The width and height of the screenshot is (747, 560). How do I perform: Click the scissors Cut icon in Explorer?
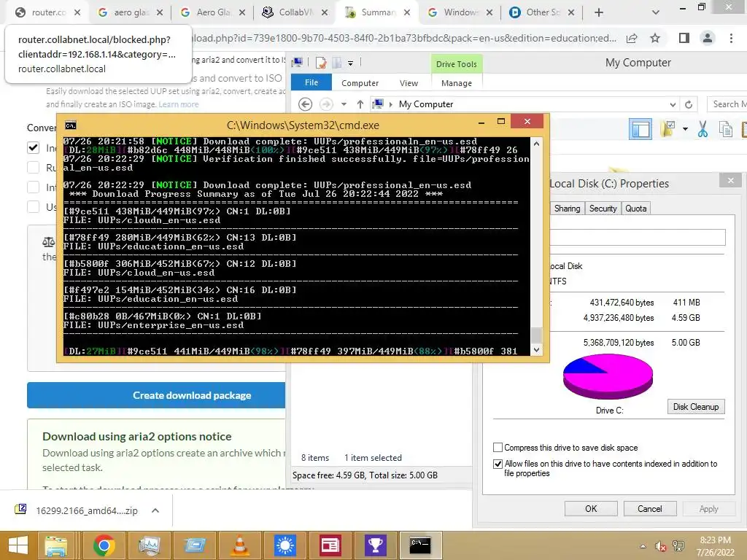coord(703,129)
